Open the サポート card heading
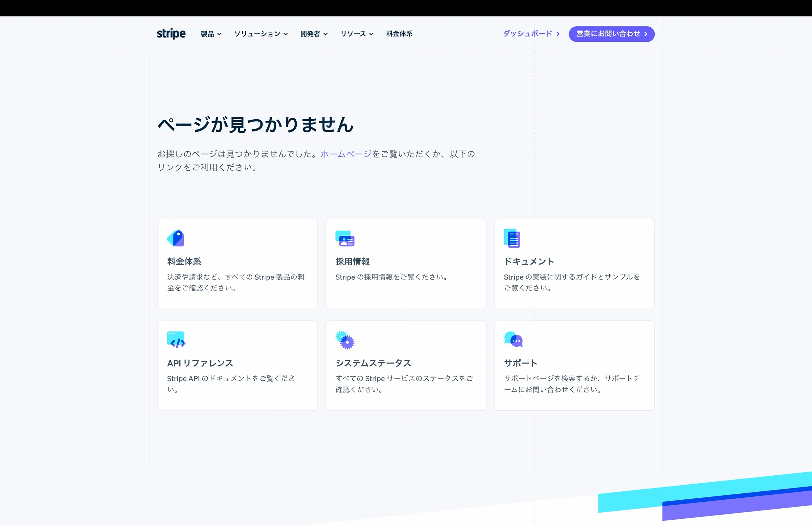 click(521, 363)
